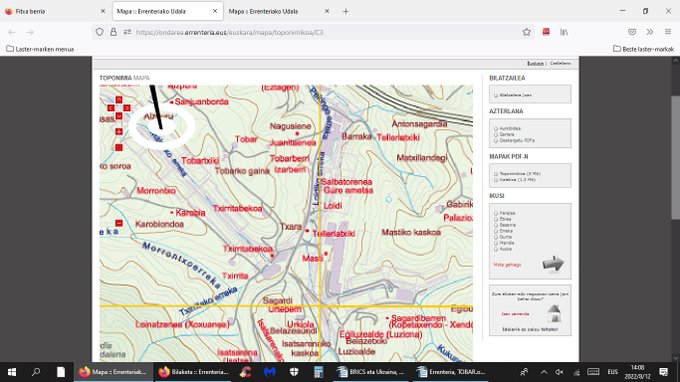Click the Loidi place label on map

[333, 206]
